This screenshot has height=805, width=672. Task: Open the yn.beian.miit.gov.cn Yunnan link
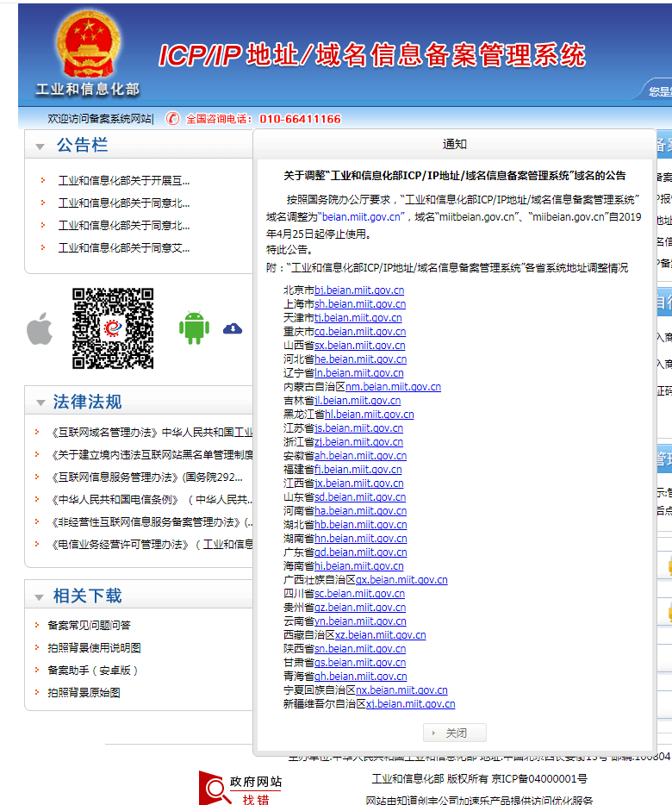coord(360,621)
